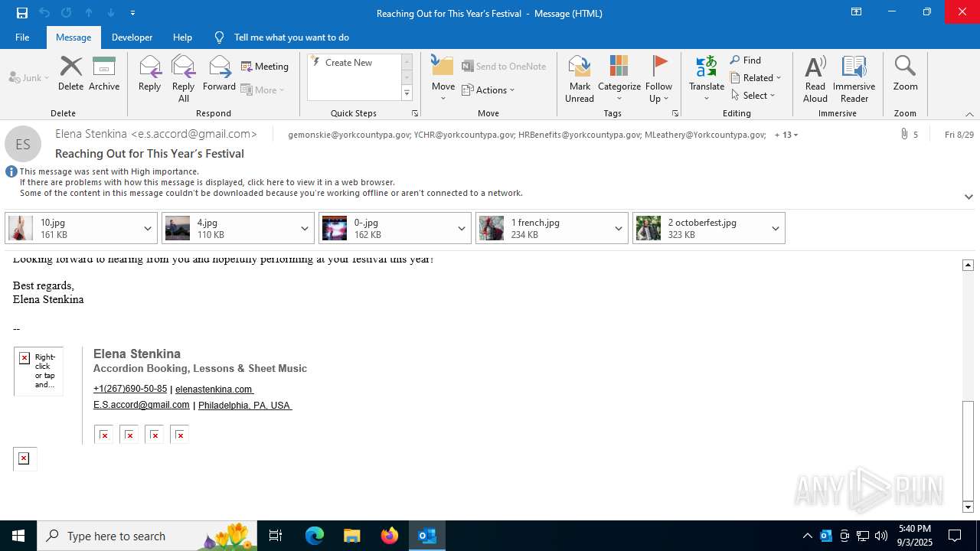Screen dimensions: 980x551
Task: Switch to the Message tab
Action: 73,37
